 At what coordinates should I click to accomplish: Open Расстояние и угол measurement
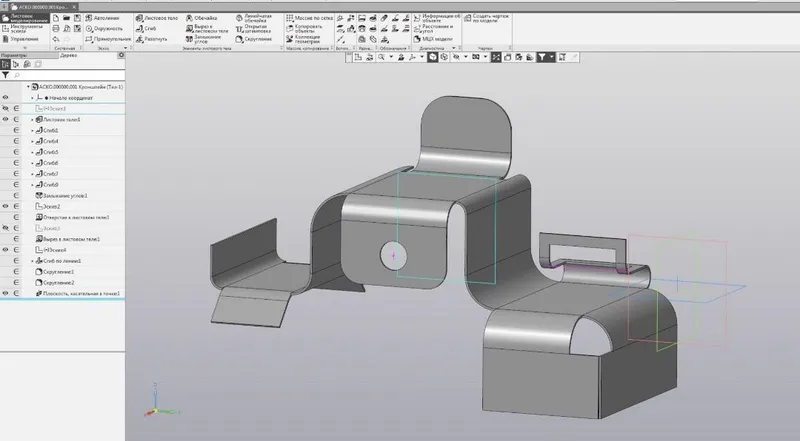click(433, 29)
